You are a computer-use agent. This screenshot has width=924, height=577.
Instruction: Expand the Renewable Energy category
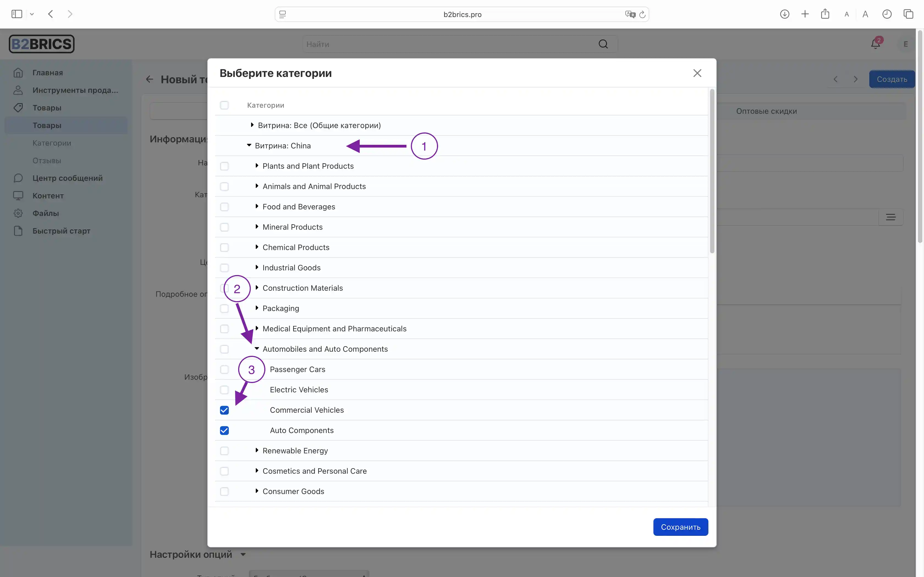(257, 450)
